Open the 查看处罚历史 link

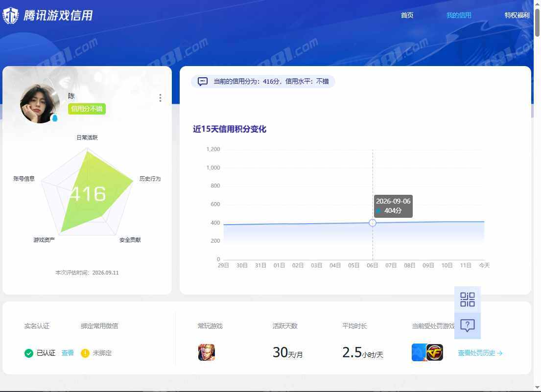tap(480, 353)
